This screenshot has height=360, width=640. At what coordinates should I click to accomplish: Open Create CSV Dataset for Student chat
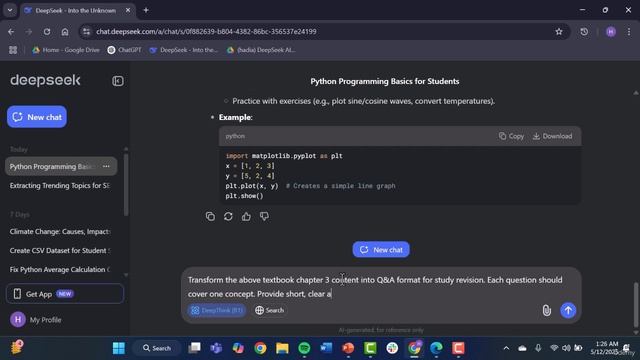click(60, 251)
